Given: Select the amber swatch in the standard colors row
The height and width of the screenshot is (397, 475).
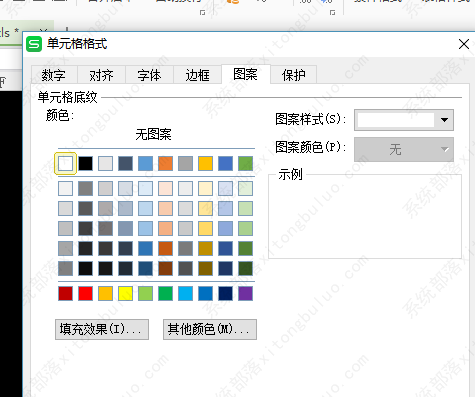Looking at the screenshot, I should click(x=105, y=293).
